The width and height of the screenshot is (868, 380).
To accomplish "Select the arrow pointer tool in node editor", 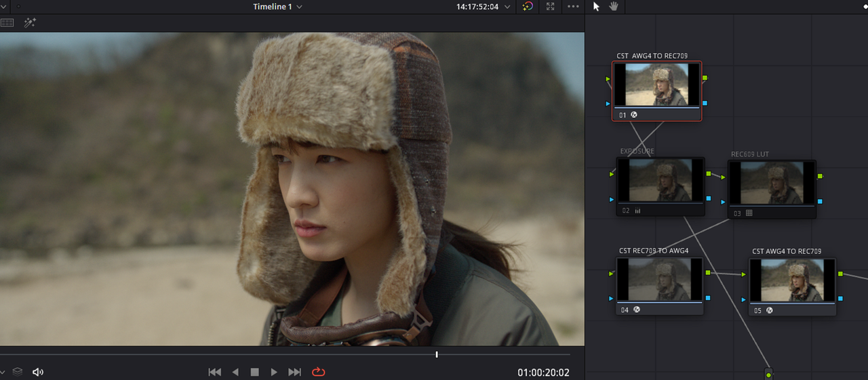I will [597, 6].
